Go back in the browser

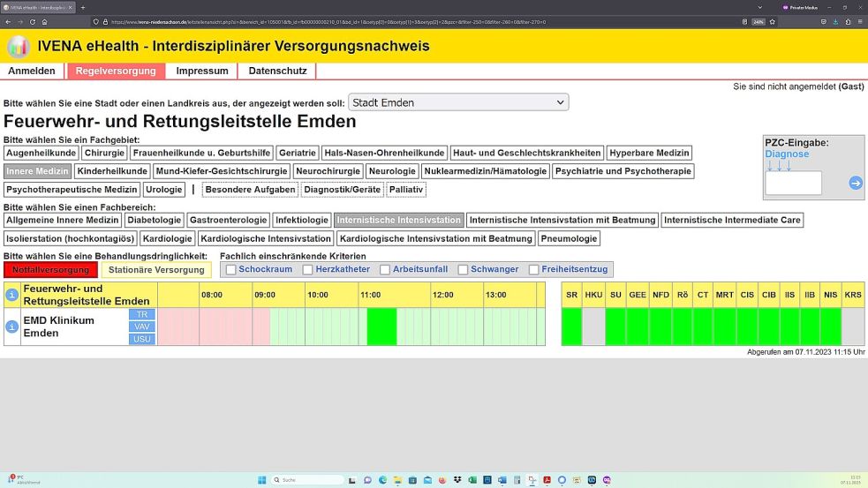tap(8, 22)
